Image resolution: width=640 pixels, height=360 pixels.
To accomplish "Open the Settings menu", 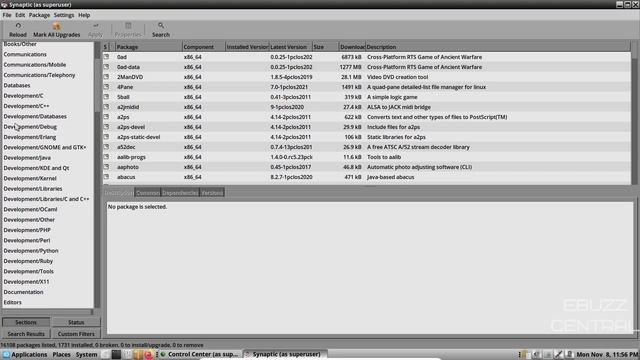I will 64,15.
